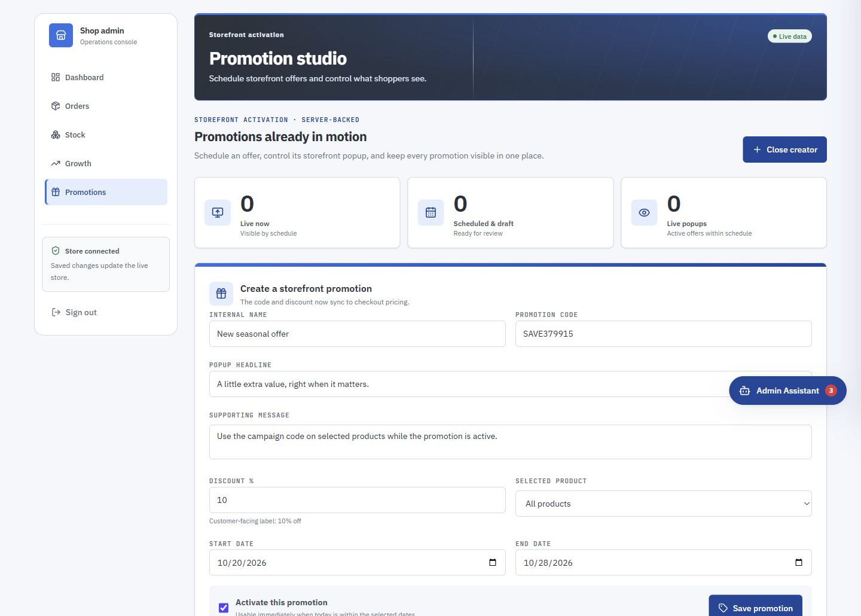Screen dimensions: 861x616
Task: Click the Scheduled & draft calendar icon
Action: [x=430, y=212]
